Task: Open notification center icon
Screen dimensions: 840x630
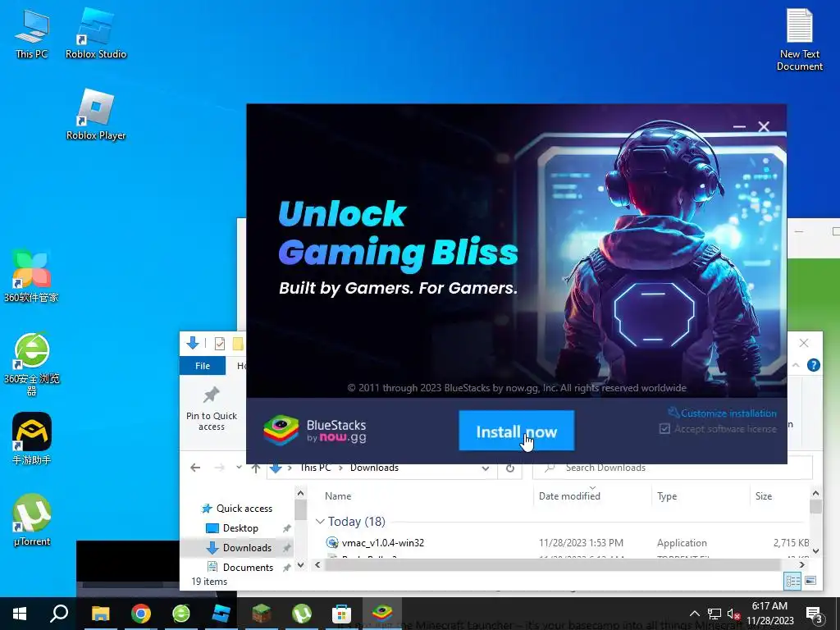Action: point(815,614)
